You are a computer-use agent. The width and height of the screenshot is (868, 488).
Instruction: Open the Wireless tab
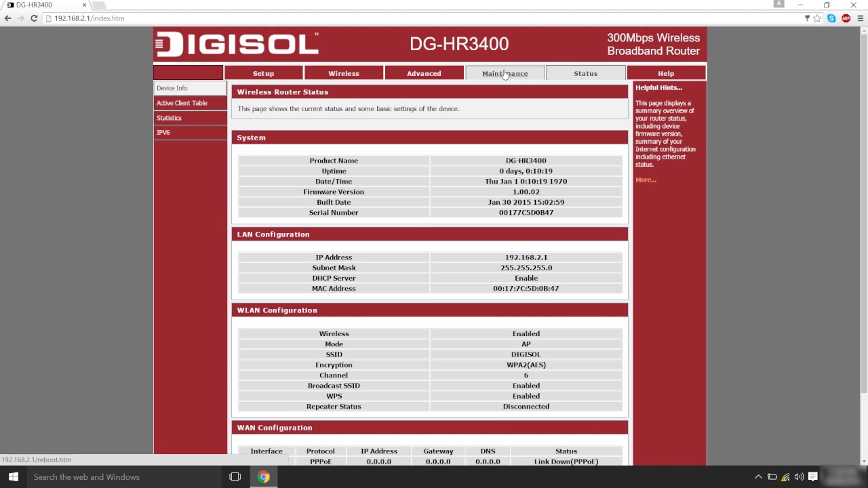pyautogui.click(x=344, y=73)
